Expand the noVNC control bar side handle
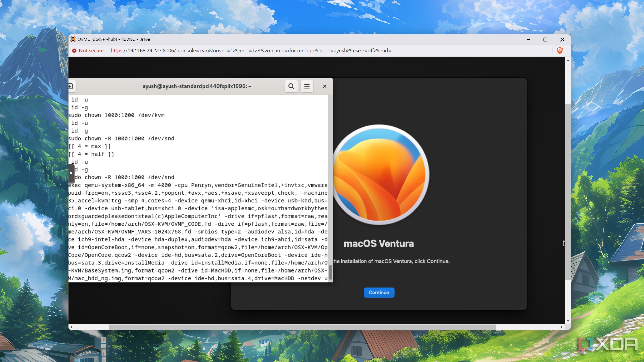Viewport: 644px width, 362px height. tap(71, 173)
